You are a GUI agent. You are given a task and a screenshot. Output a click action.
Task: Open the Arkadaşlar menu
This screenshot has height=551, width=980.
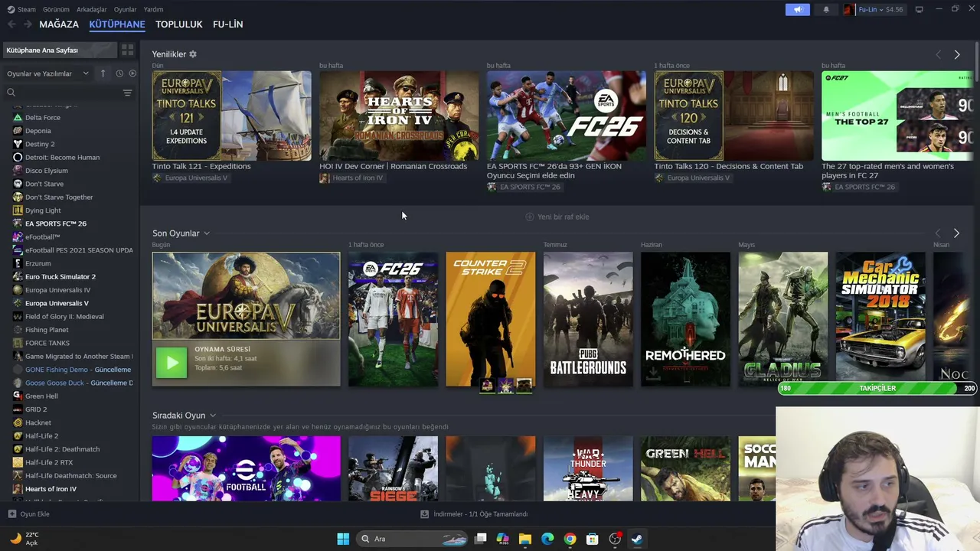pos(92,9)
